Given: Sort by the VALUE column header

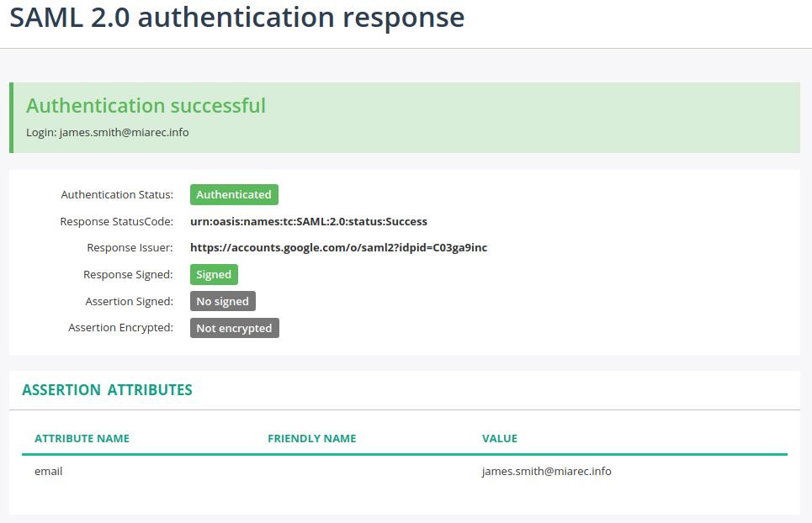Looking at the screenshot, I should 500,438.
